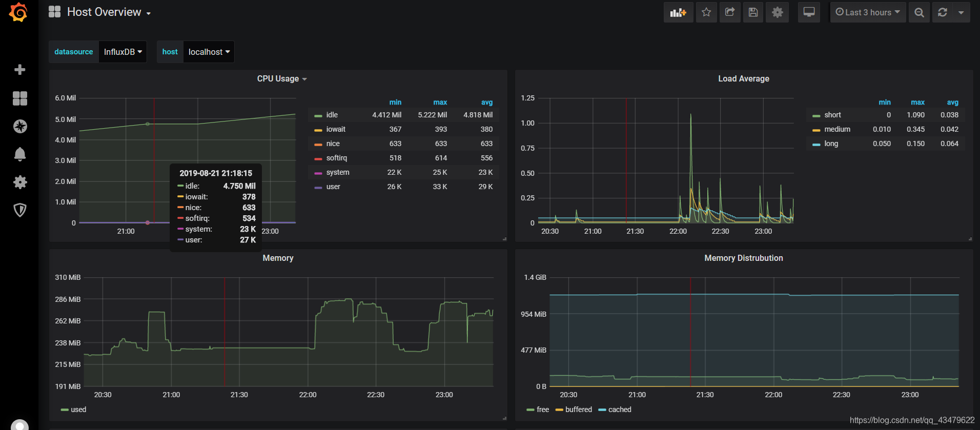Sort Load Average legend by avg
The height and width of the screenshot is (430, 980).
[952, 102]
